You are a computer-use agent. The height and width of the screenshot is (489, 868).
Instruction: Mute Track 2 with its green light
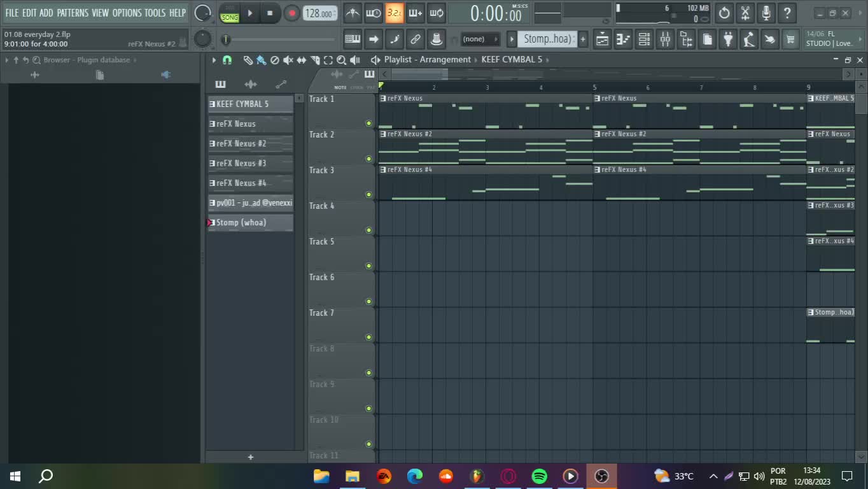click(368, 159)
